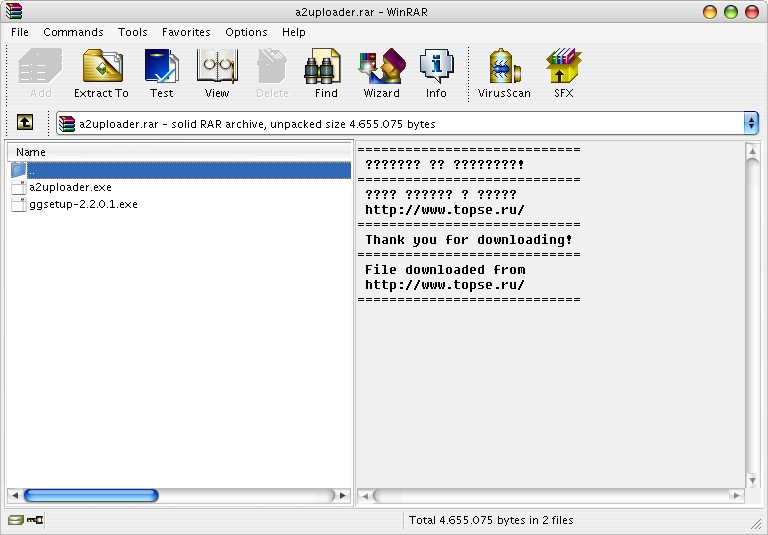Sort by the Name column header
The width and height of the screenshot is (768, 535).
(179, 152)
